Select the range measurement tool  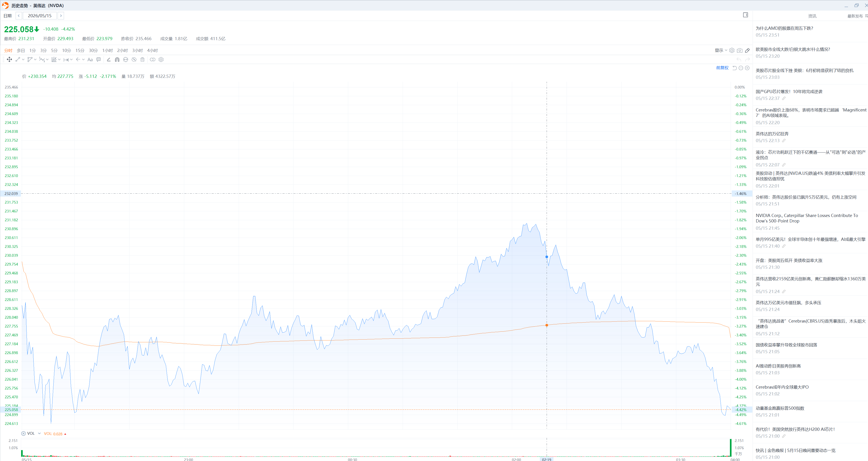pos(66,60)
